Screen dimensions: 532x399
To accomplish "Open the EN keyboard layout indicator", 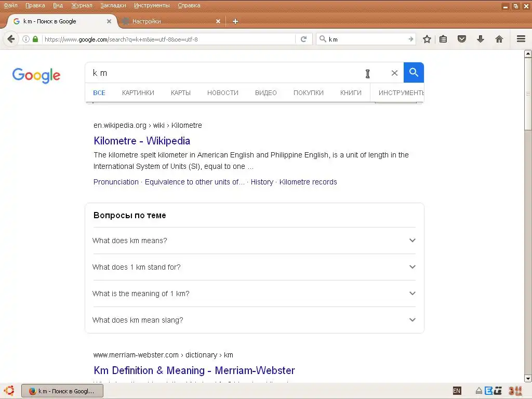I will (x=457, y=391).
